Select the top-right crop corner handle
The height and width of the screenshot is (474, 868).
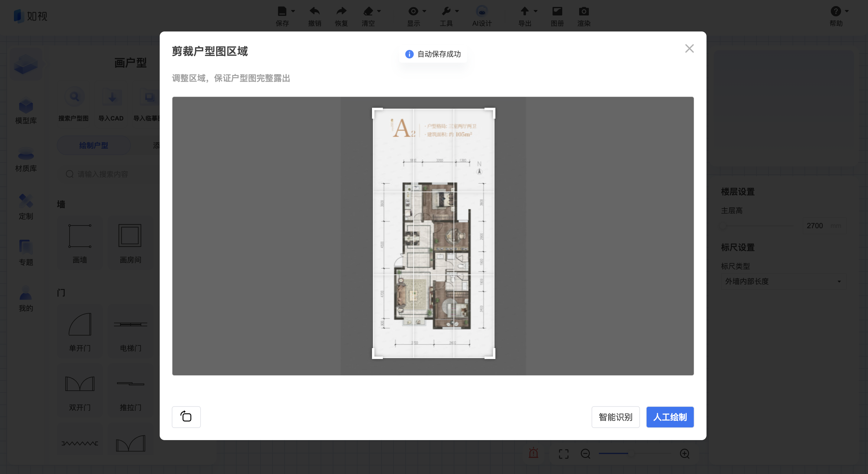click(x=490, y=113)
